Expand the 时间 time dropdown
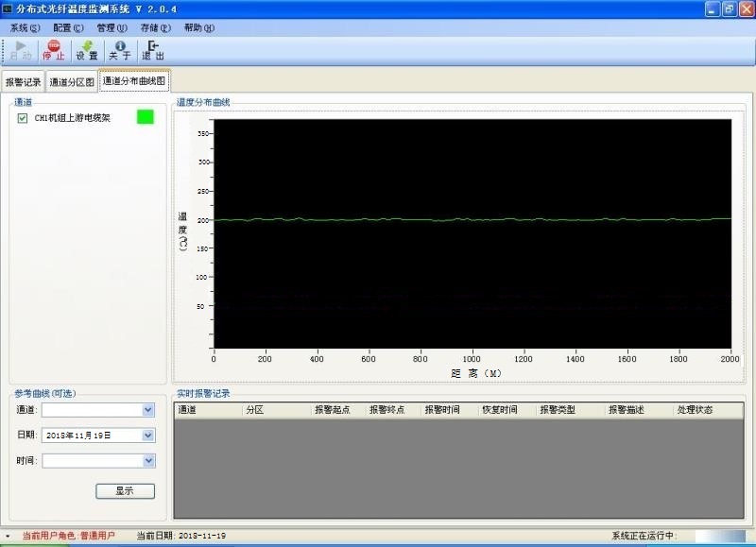The height and width of the screenshot is (547, 756). click(x=147, y=460)
